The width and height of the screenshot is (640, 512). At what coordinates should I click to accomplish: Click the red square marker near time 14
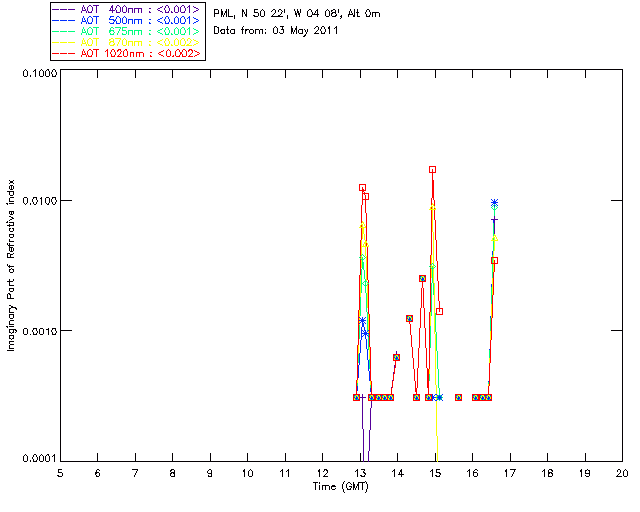tap(396, 358)
